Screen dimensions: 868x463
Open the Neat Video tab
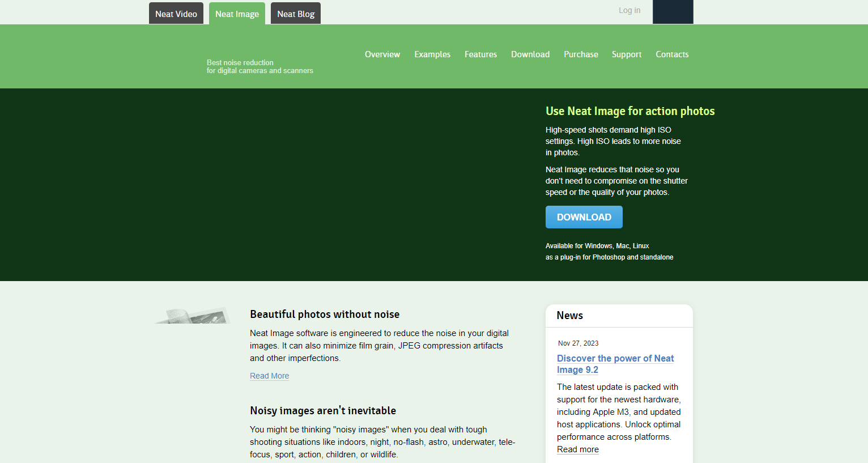176,14
